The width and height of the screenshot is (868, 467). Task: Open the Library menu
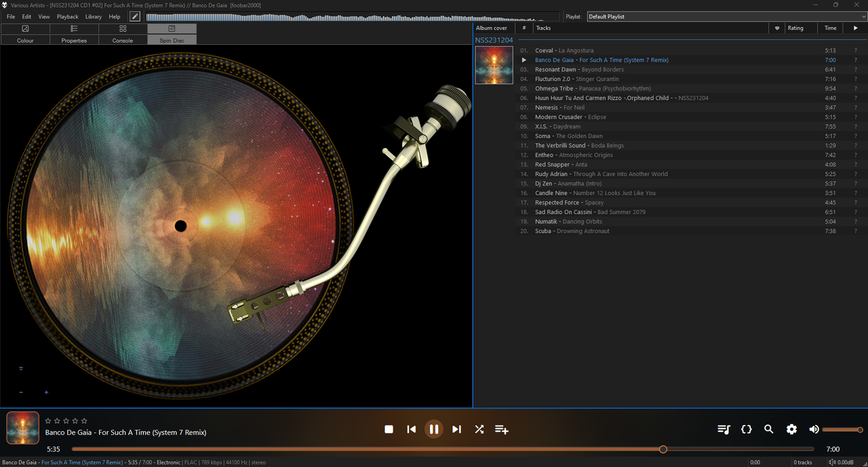[x=94, y=16]
